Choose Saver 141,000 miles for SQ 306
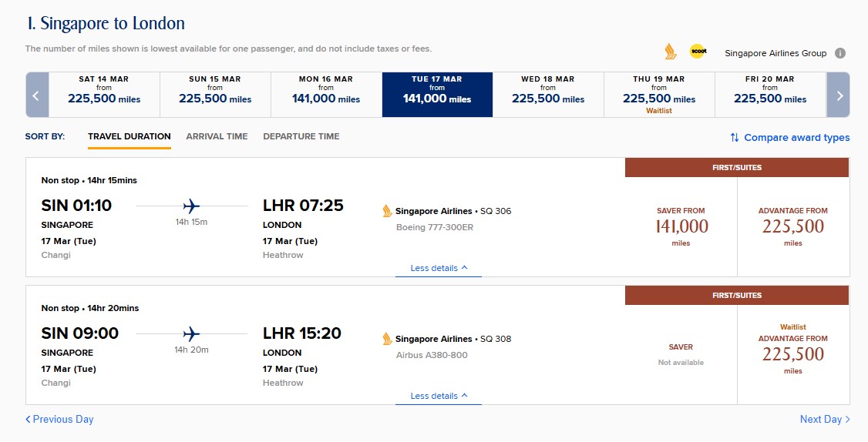This screenshot has height=442, width=868. [x=681, y=226]
